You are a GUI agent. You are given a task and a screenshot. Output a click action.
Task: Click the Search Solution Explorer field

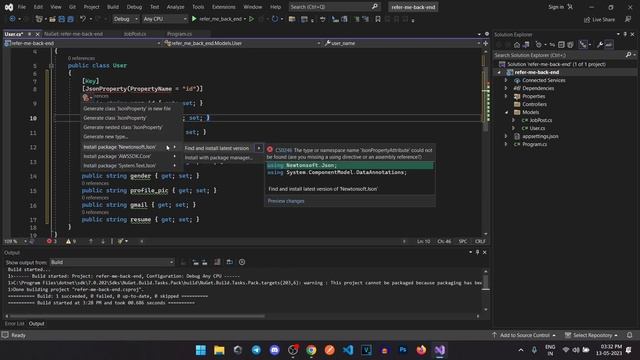(x=560, y=55)
